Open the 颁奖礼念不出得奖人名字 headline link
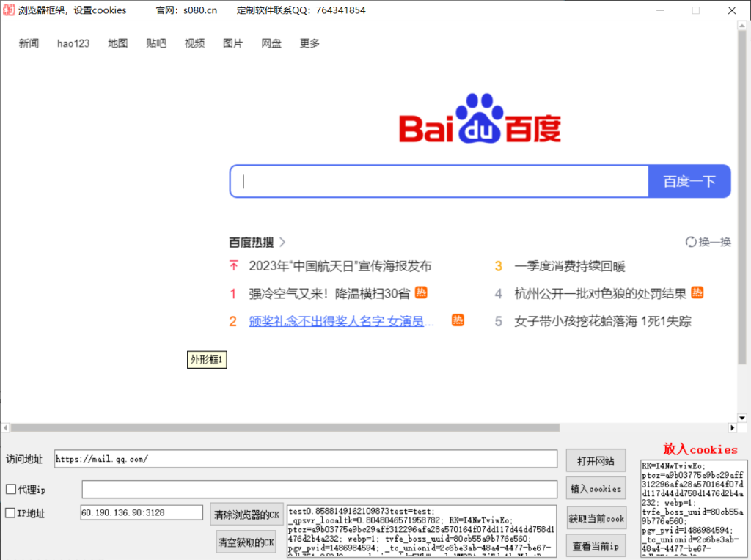Image resolution: width=751 pixels, height=560 pixels. pyautogui.click(x=342, y=321)
